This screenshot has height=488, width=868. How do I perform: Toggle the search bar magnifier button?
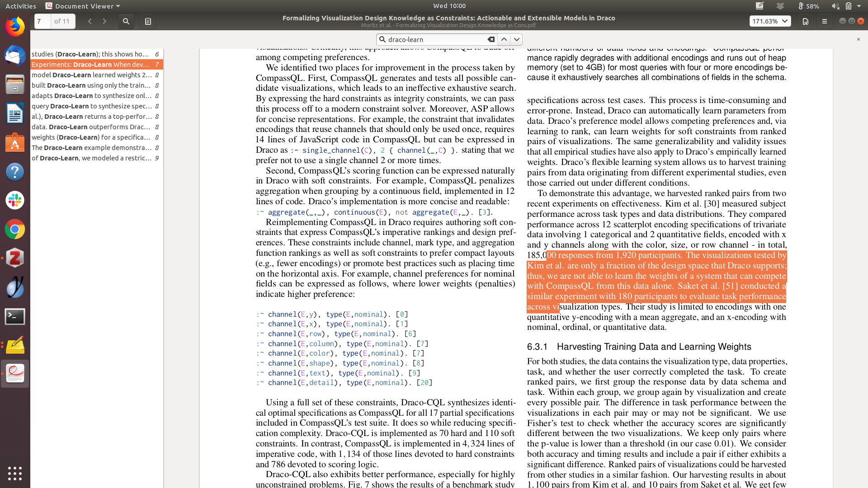click(126, 21)
